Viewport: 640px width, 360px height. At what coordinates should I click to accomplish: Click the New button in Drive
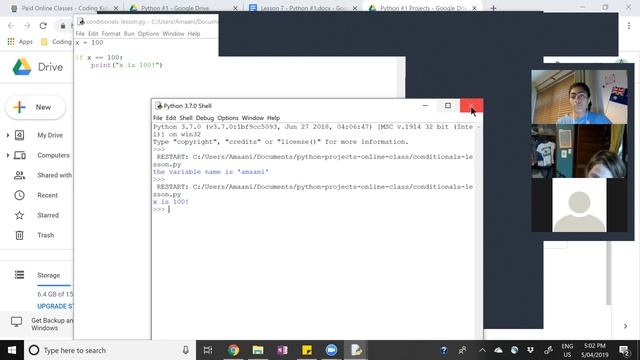(35, 107)
